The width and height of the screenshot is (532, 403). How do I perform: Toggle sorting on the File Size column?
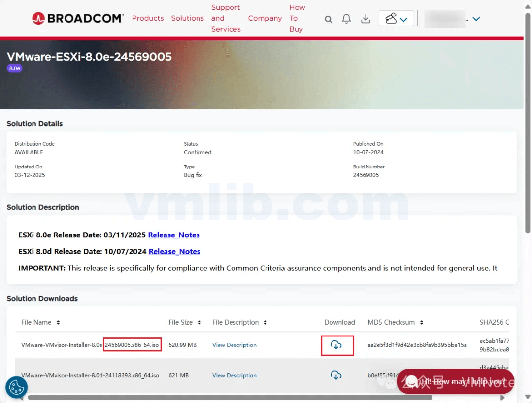pyautogui.click(x=198, y=322)
